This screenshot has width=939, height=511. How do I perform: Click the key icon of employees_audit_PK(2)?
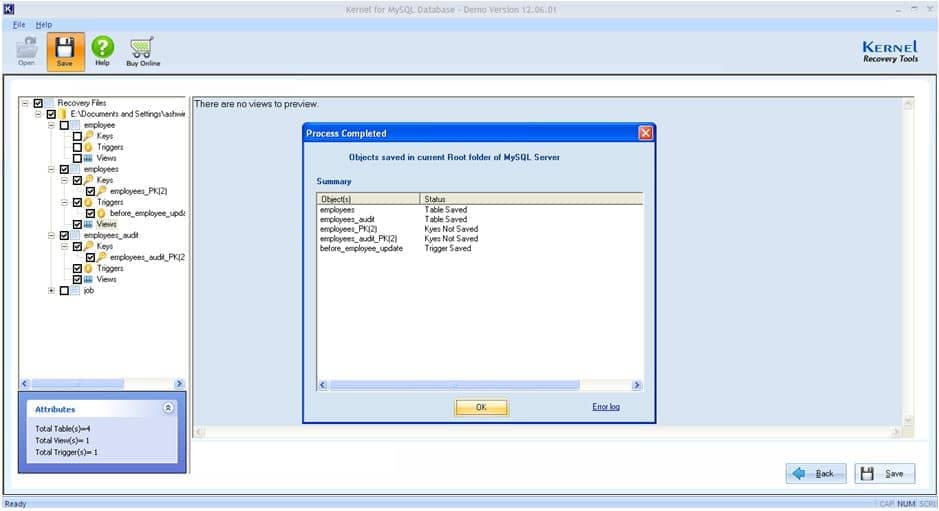[x=102, y=257]
